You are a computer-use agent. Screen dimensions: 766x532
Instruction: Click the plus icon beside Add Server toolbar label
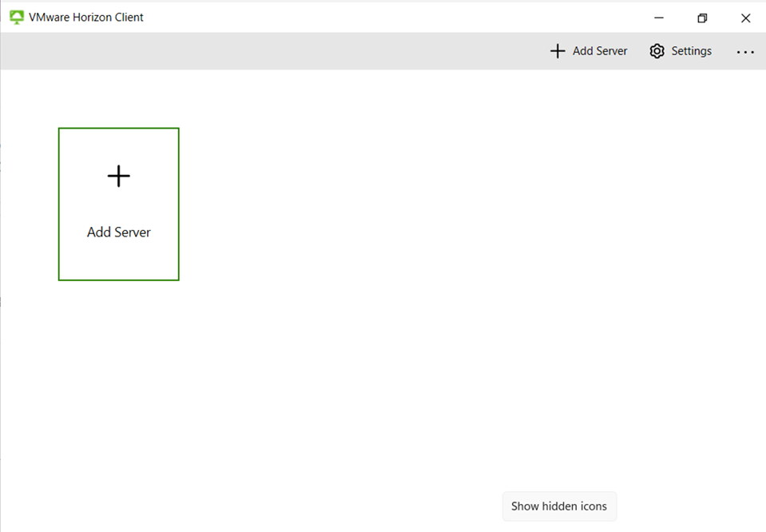tap(558, 50)
